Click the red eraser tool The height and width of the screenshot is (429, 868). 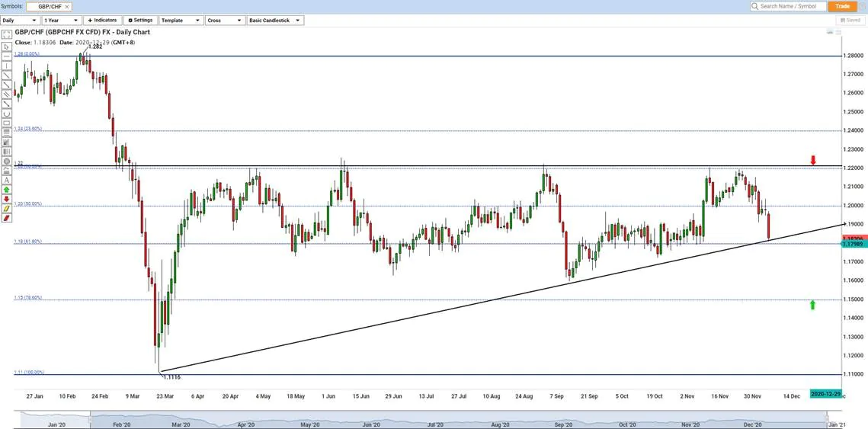click(x=7, y=218)
